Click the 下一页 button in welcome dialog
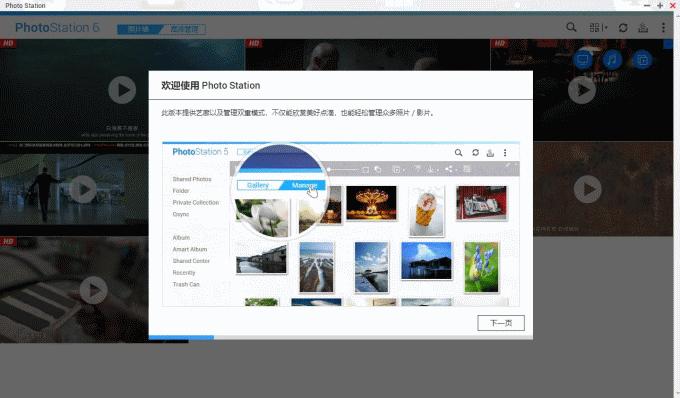The image size is (680, 398). [501, 323]
